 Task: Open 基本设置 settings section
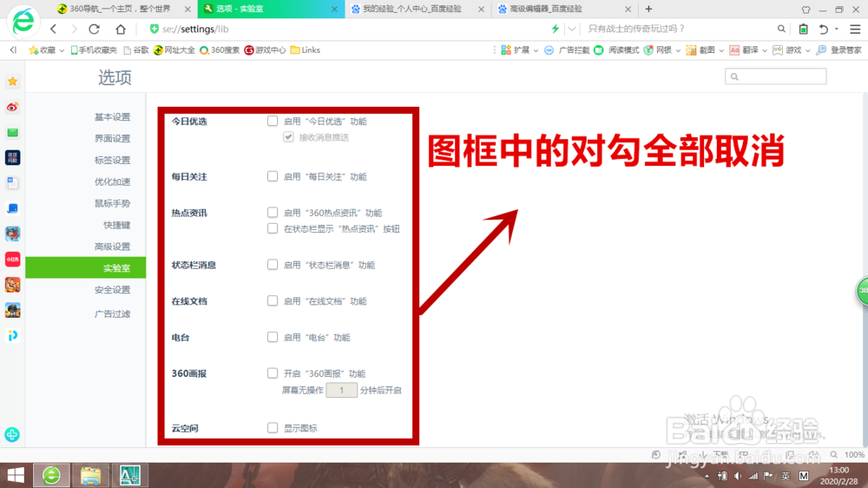click(112, 117)
